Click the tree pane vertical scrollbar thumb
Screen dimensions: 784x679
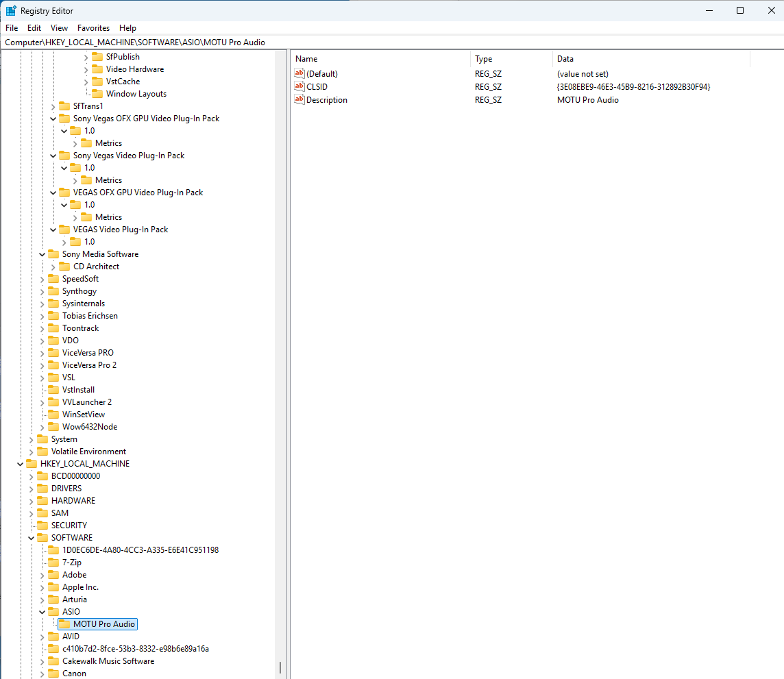click(x=280, y=667)
